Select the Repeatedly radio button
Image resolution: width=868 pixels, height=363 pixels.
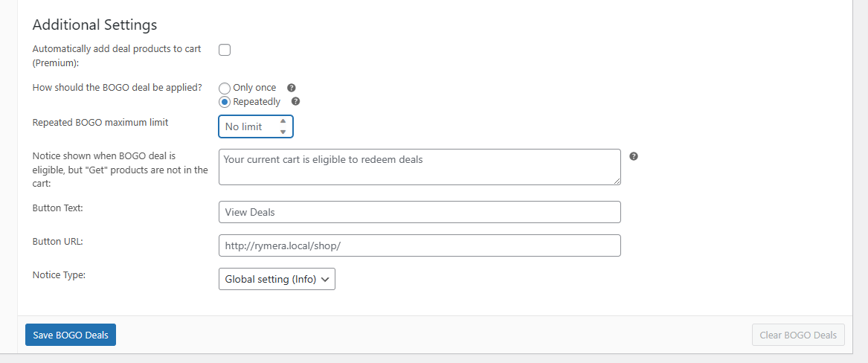225,102
